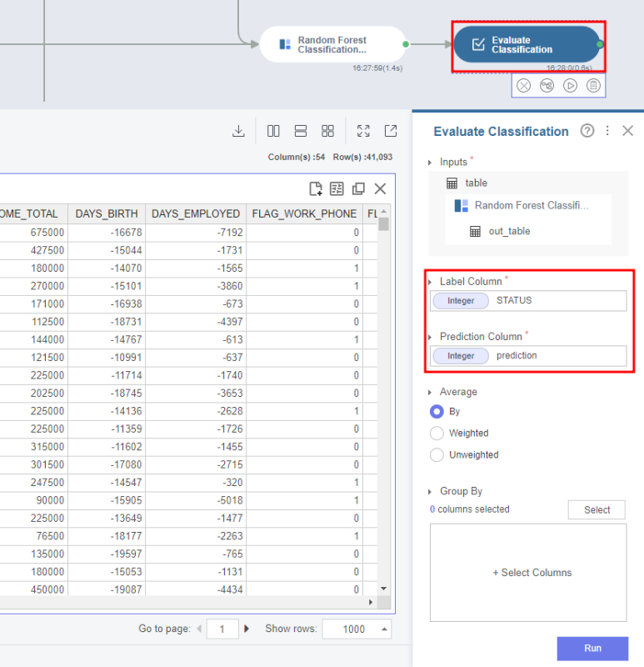This screenshot has width=644, height=667.
Task: Click the download data icon
Action: coord(238,131)
